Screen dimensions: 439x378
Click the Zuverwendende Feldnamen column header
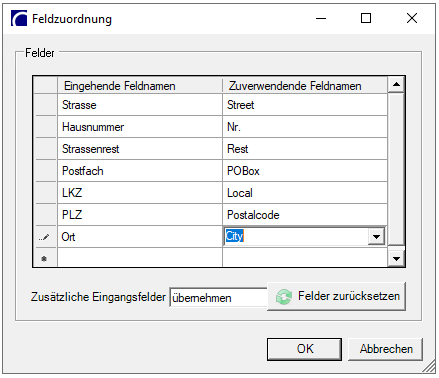click(x=305, y=86)
